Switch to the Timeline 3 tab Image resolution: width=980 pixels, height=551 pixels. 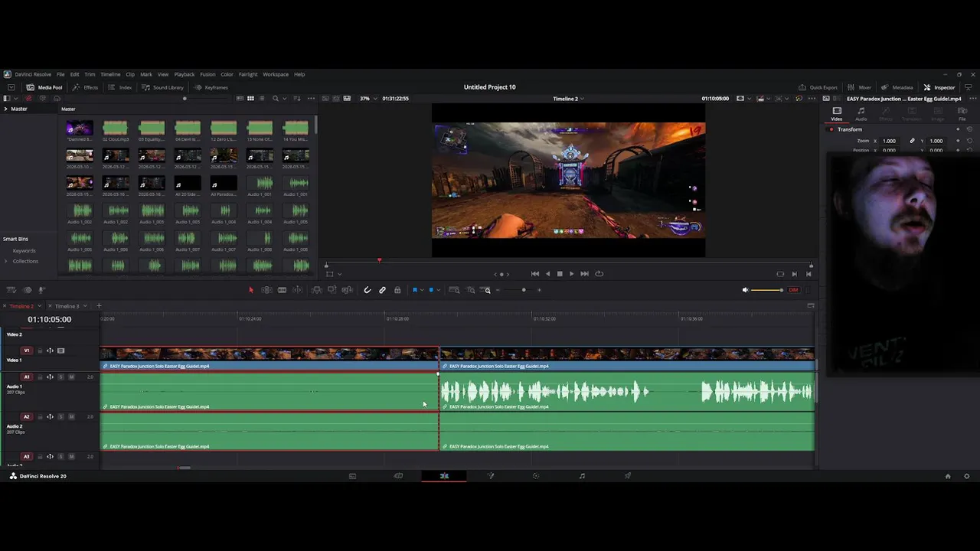(67, 306)
